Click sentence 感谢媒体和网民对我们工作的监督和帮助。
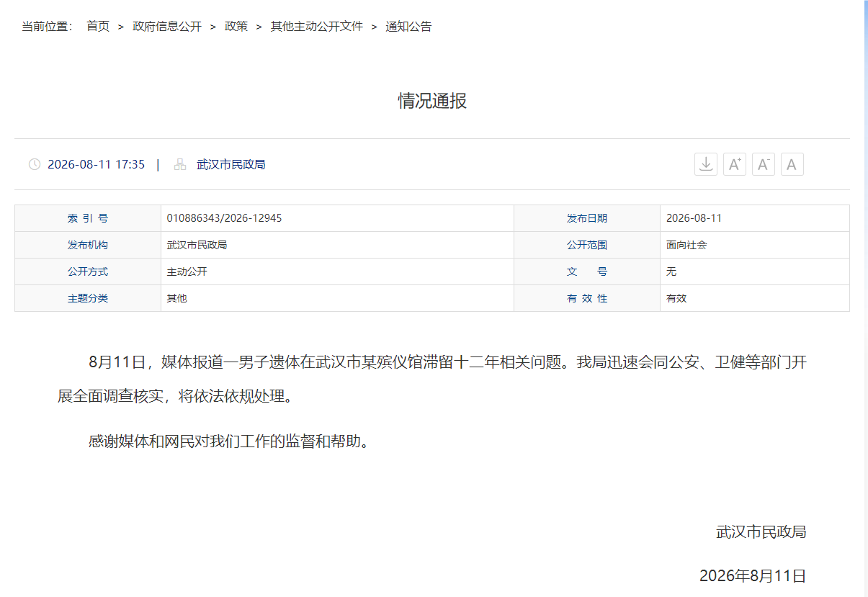Image resolution: width=868 pixels, height=597 pixels. pos(230,441)
